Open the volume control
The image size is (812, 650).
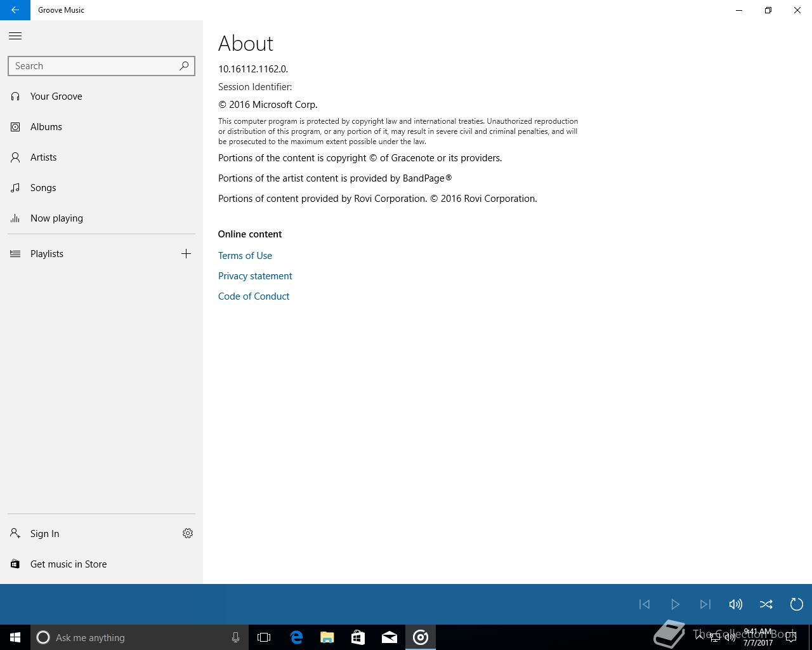[x=736, y=604]
